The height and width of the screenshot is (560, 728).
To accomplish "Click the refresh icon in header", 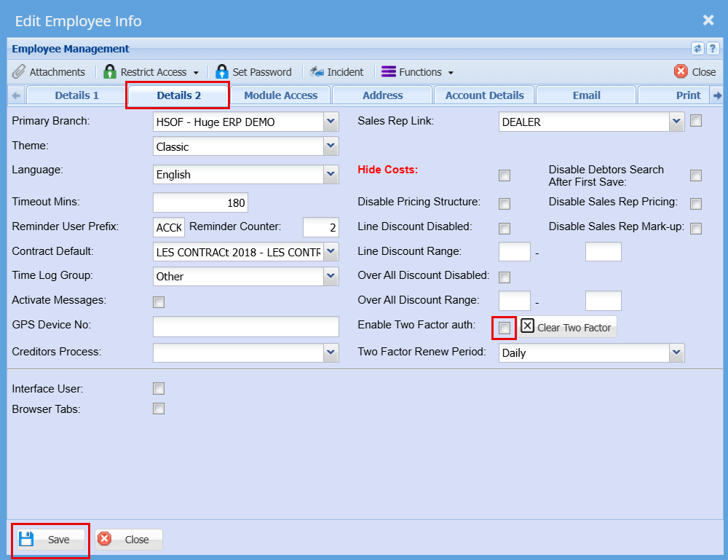I will [697, 49].
